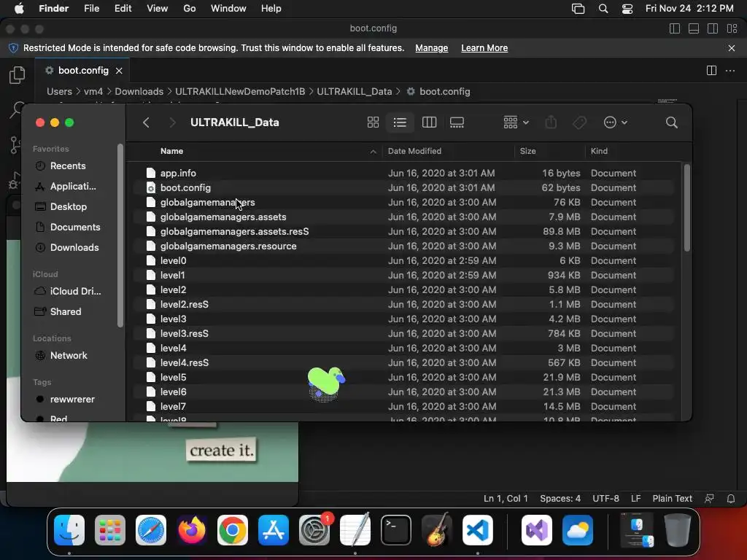The image size is (747, 560).
Task: Search in the Finder window
Action: 672,122
